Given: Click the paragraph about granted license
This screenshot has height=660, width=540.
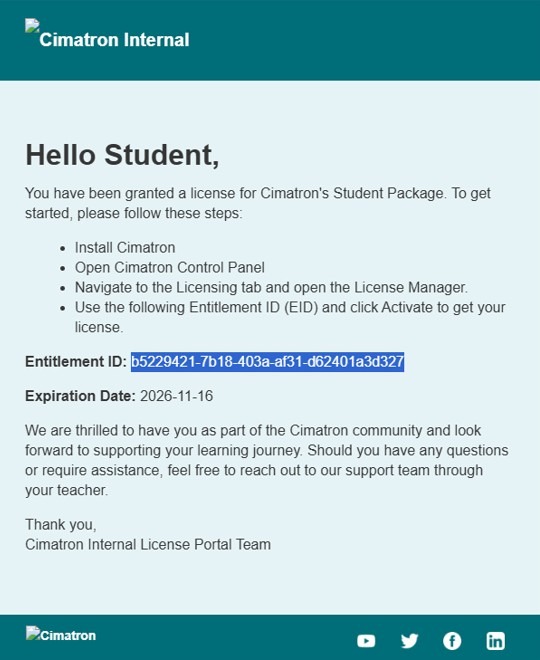Looking at the screenshot, I should 258,203.
